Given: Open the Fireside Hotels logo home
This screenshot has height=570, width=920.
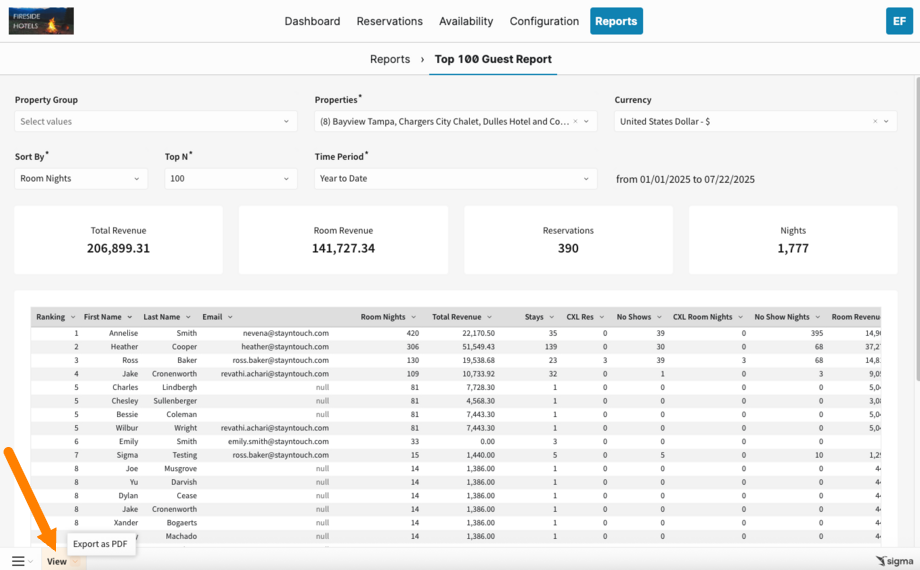Looking at the screenshot, I should (41, 21).
